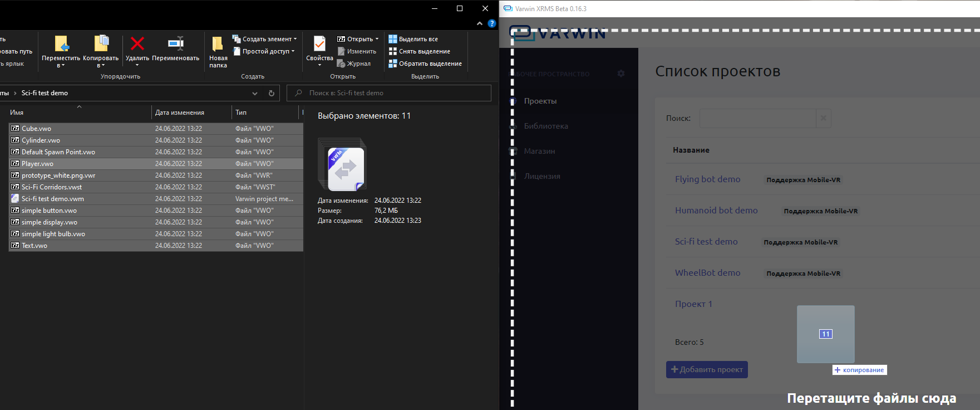Expand the Copy to dropdown
Screen dimensions: 980x410
click(x=101, y=65)
